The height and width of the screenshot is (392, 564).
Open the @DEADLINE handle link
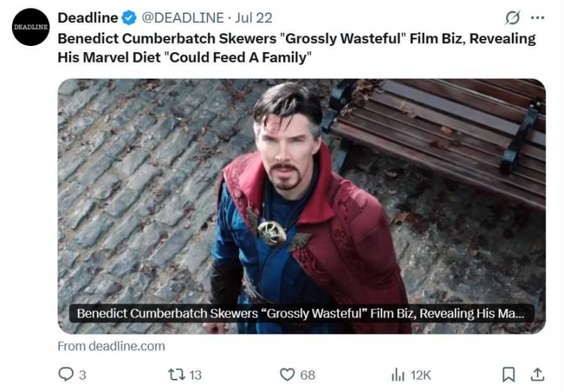click(183, 17)
